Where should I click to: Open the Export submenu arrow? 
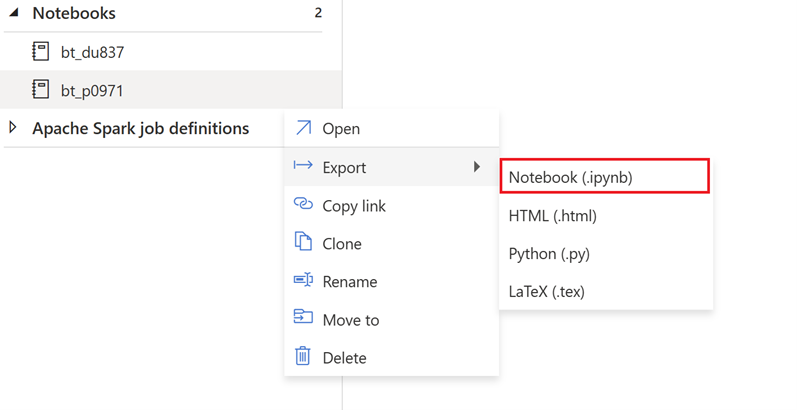(x=477, y=167)
